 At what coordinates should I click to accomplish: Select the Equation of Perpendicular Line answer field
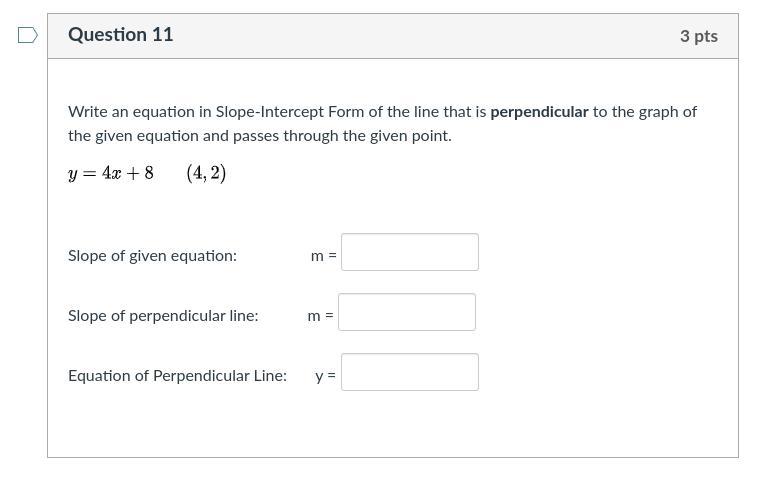click(x=410, y=372)
